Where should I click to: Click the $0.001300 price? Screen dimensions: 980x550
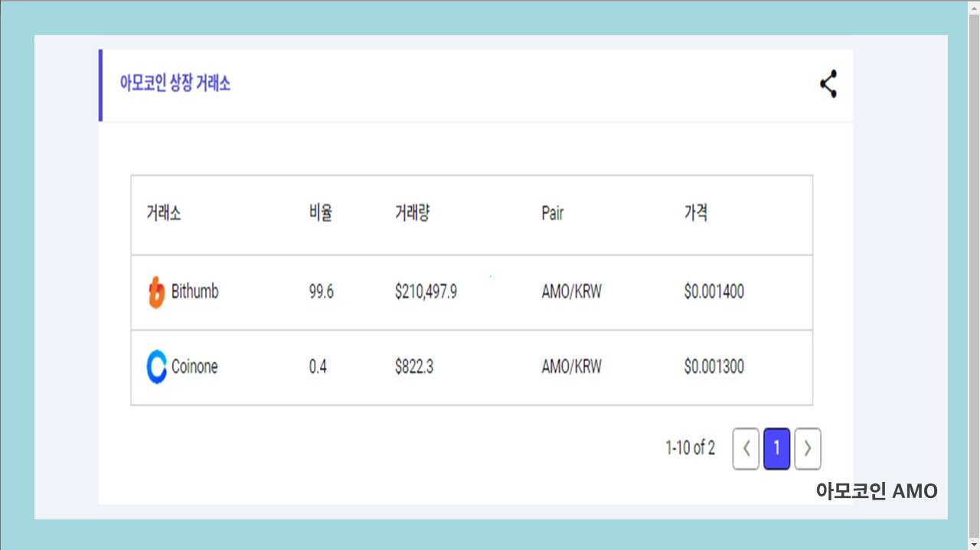tap(714, 367)
